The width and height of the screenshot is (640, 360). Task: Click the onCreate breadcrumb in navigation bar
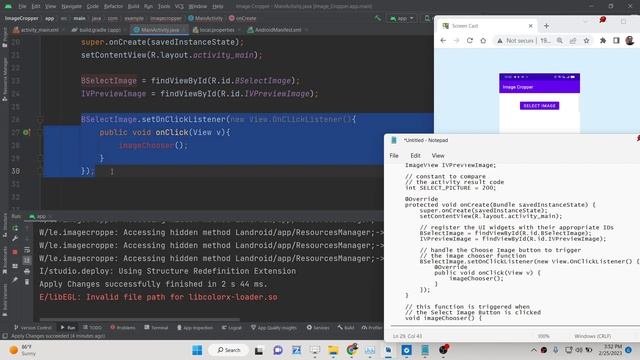[243, 18]
